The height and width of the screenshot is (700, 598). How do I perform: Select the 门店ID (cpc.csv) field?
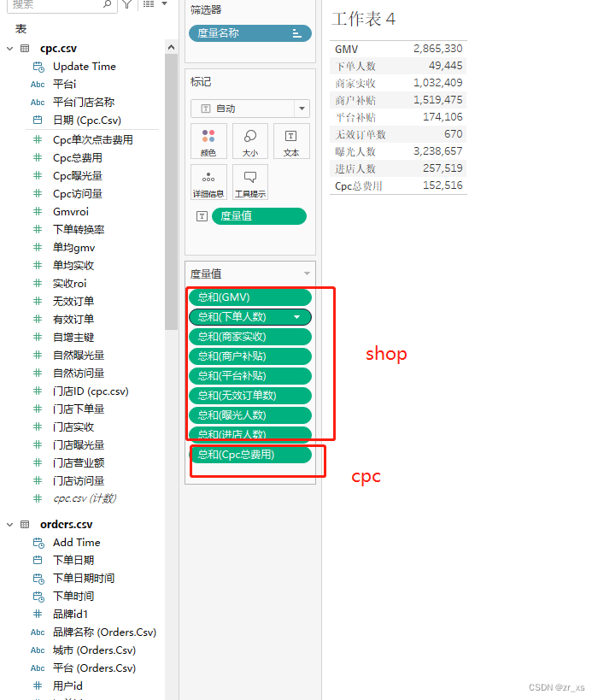tap(91, 391)
